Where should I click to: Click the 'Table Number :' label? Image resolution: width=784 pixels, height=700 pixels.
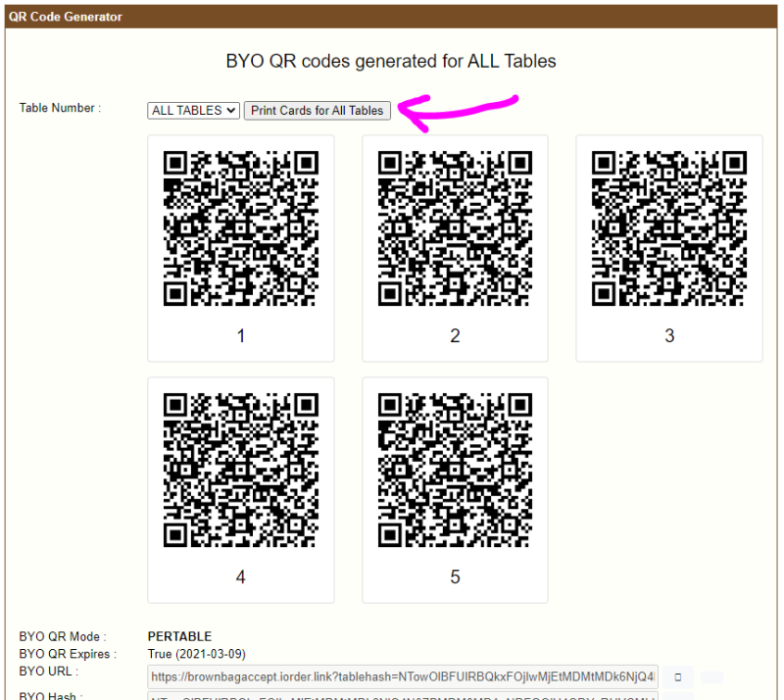[x=60, y=108]
